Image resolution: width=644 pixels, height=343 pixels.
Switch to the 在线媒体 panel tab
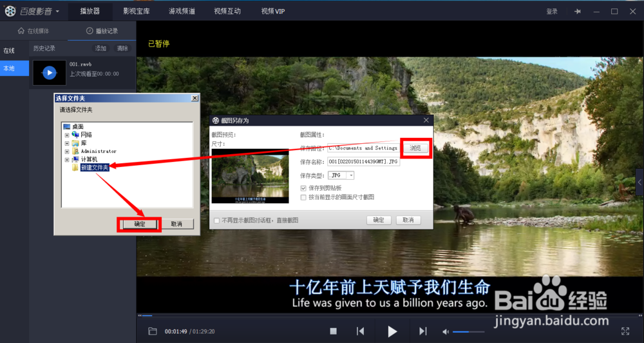click(33, 31)
